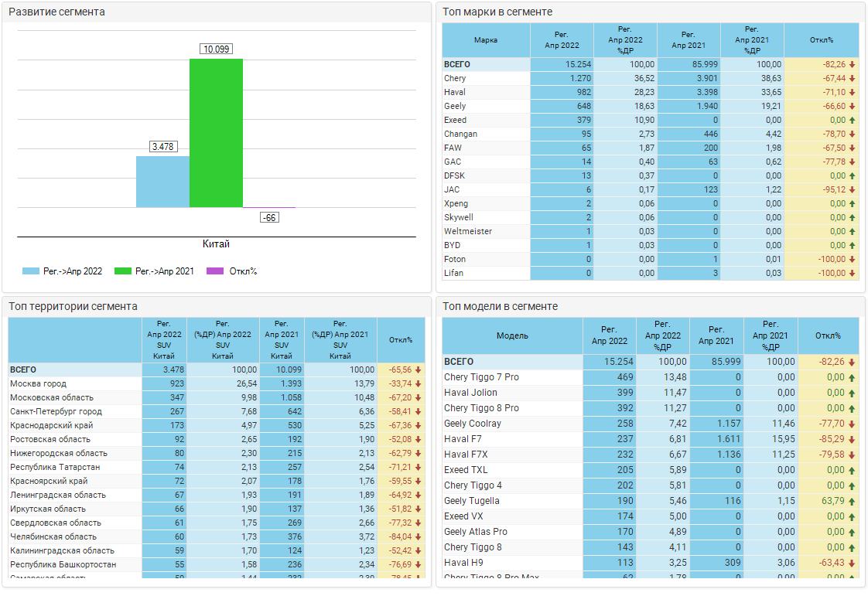Image resolution: width=868 pixels, height=613 pixels.
Task: Toggle the Рег.->Апр 2022 legend series
Action: [x=63, y=271]
